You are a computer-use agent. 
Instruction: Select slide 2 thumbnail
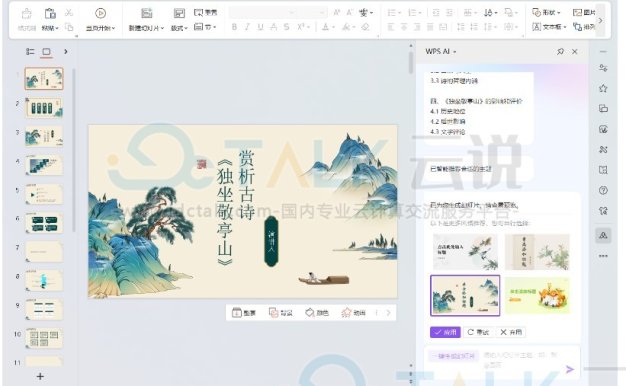[44, 108]
